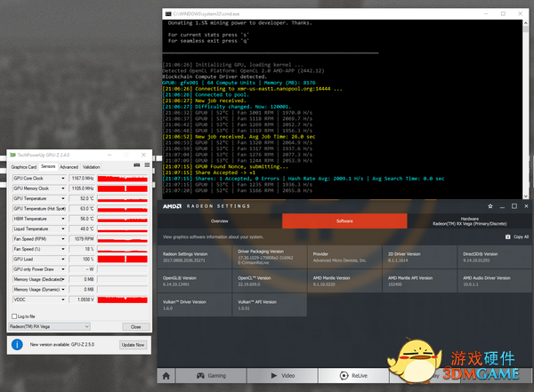Expand the Fan Speed (%) sensor dropdown
534x392 pixels.
pyautogui.click(x=63, y=249)
